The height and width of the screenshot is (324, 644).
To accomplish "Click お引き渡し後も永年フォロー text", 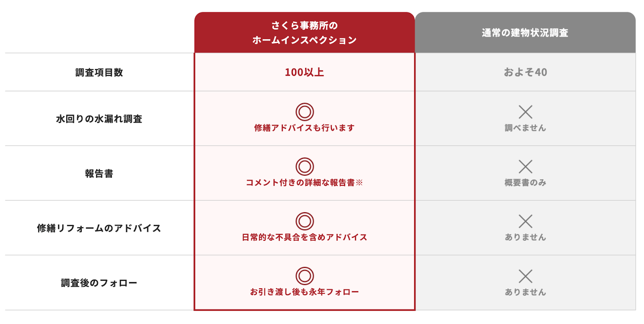I will [x=304, y=292].
